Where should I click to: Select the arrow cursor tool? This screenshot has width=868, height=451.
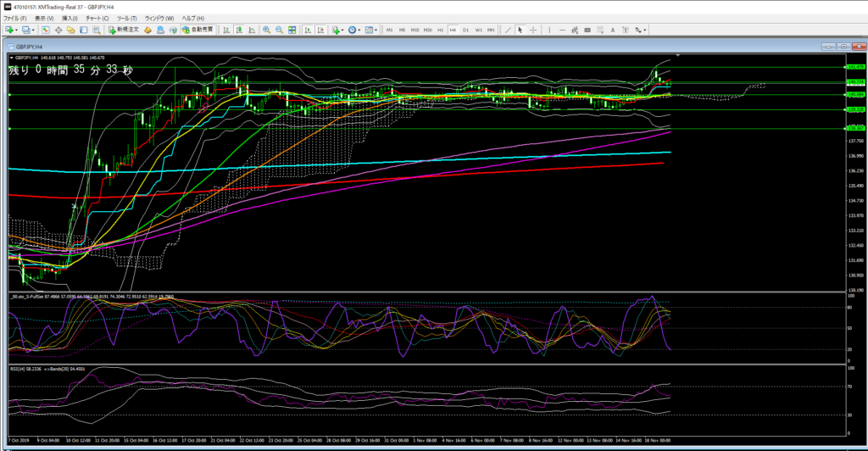coord(520,30)
